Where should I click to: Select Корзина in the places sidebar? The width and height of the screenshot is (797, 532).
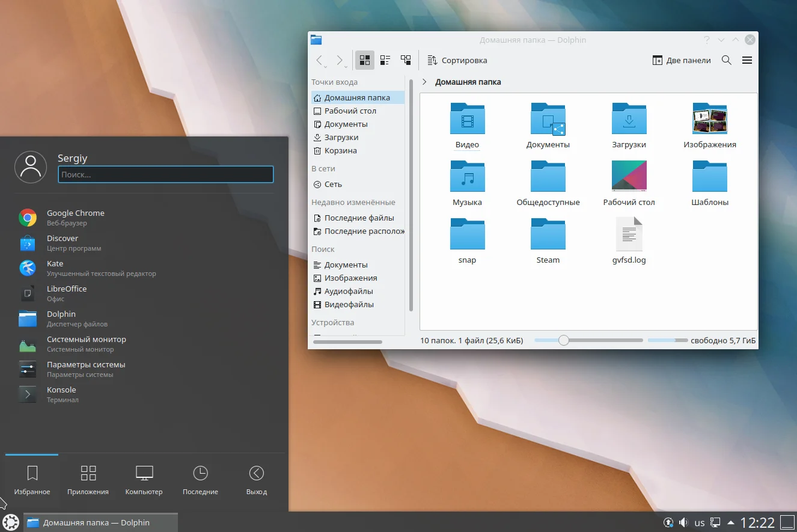click(340, 151)
